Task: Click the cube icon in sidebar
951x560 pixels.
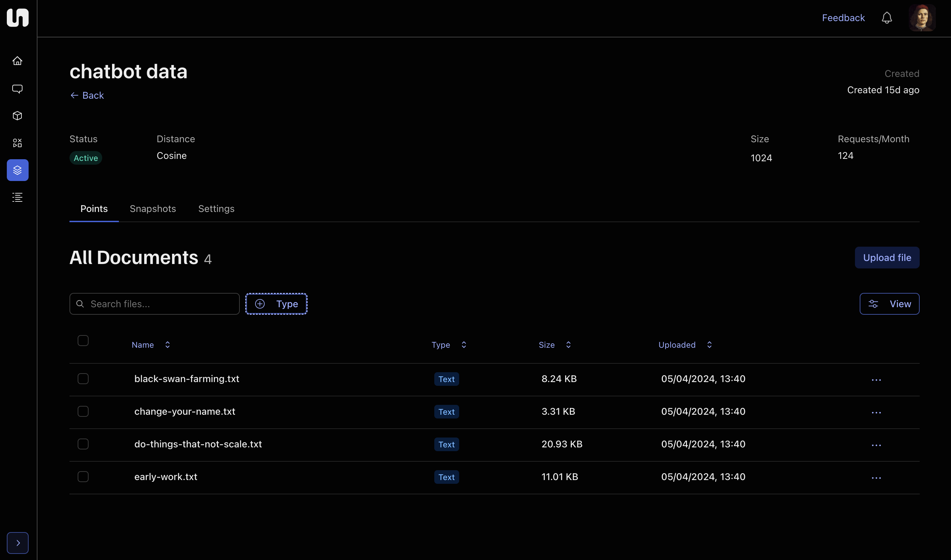Action: (x=17, y=116)
